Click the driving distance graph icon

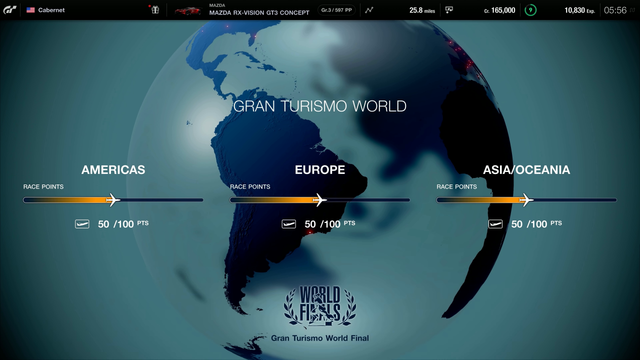click(x=369, y=10)
